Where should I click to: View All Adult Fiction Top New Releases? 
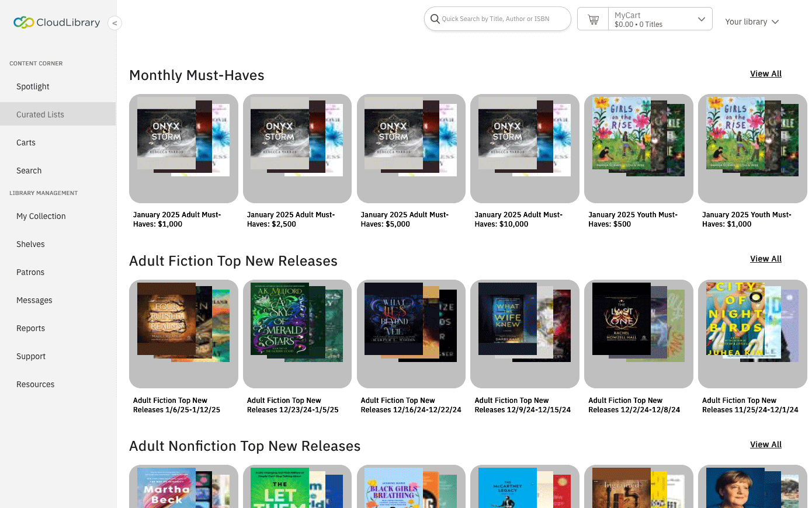pos(765,259)
